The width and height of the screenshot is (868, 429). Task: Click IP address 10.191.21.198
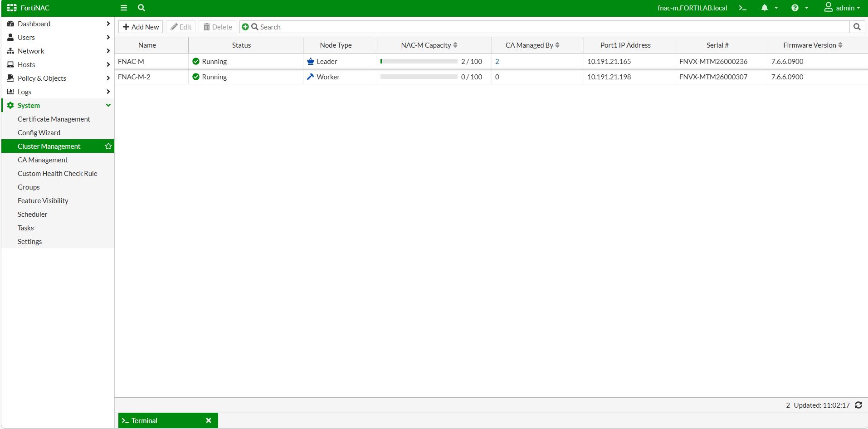609,77
